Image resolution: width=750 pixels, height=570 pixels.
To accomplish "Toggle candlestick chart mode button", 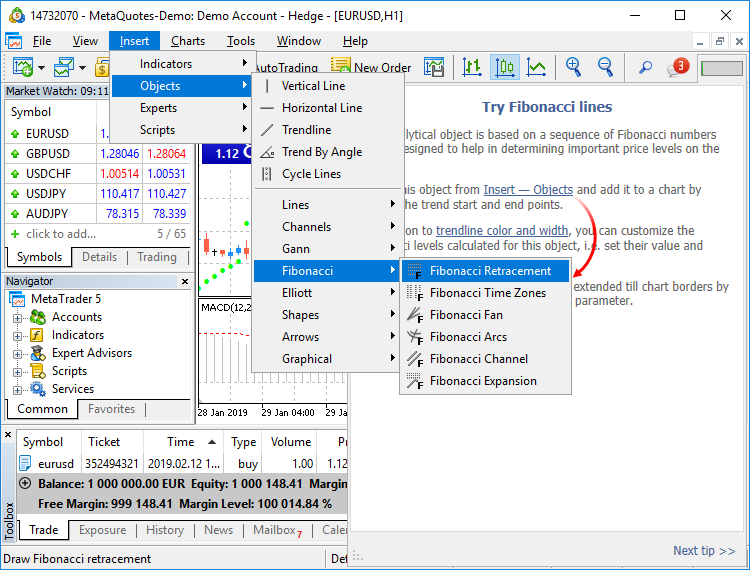I will 504,67.
